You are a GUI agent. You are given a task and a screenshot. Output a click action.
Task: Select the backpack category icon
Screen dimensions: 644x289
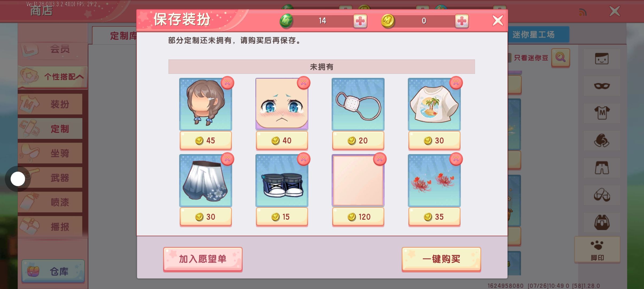(x=602, y=222)
